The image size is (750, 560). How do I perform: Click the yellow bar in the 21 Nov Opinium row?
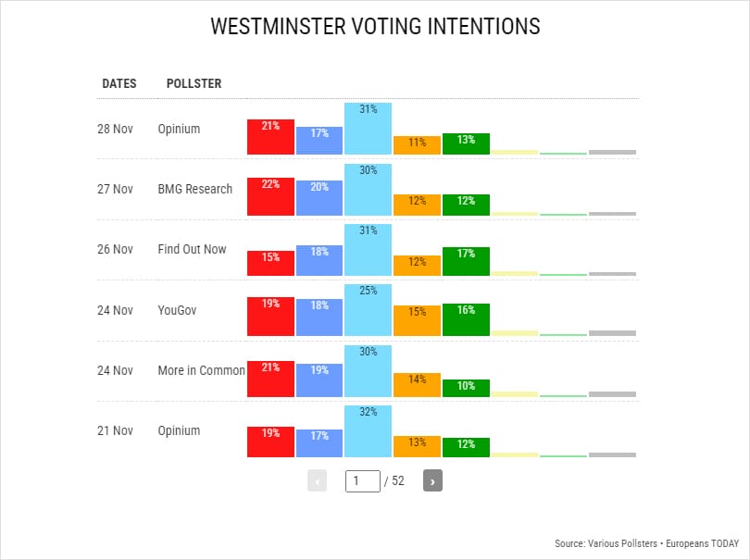pyautogui.click(x=516, y=454)
